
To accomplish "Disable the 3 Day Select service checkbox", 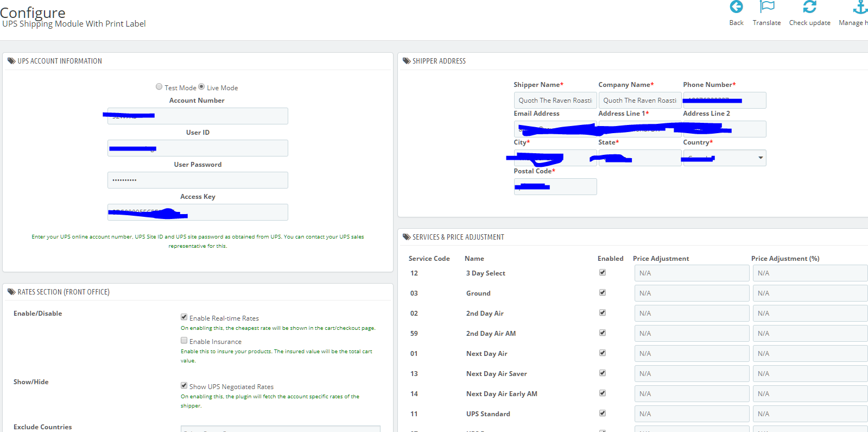I will [x=603, y=272].
